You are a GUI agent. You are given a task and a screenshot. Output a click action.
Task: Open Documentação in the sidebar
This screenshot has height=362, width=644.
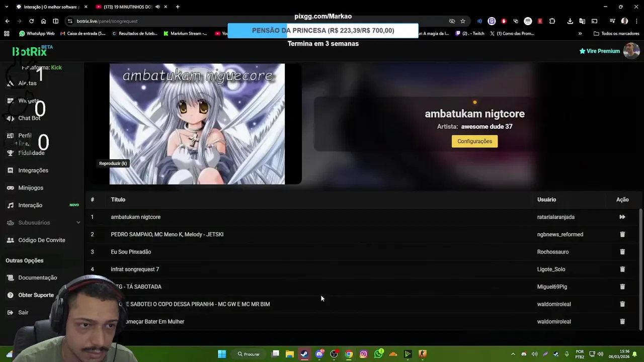(38, 278)
